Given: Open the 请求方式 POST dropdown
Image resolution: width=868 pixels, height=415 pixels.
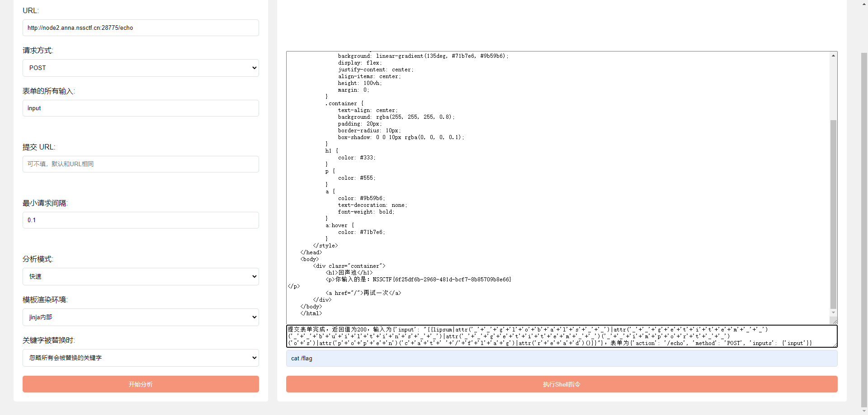Looking at the screenshot, I should point(141,68).
